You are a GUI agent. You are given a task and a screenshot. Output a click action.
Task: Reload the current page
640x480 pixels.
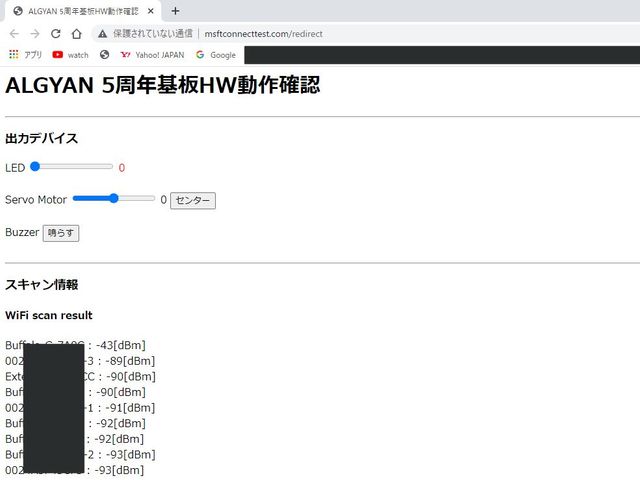(56, 33)
